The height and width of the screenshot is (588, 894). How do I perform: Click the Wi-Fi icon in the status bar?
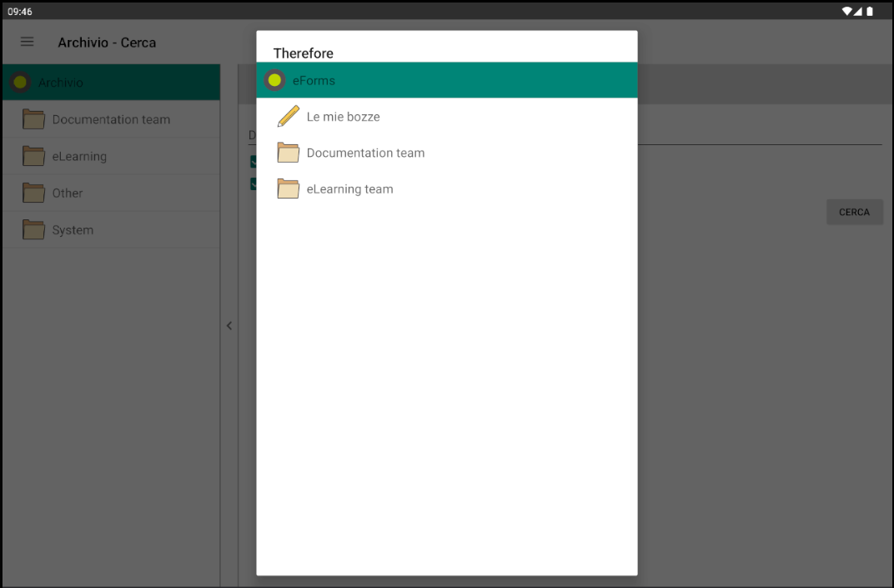coord(848,10)
